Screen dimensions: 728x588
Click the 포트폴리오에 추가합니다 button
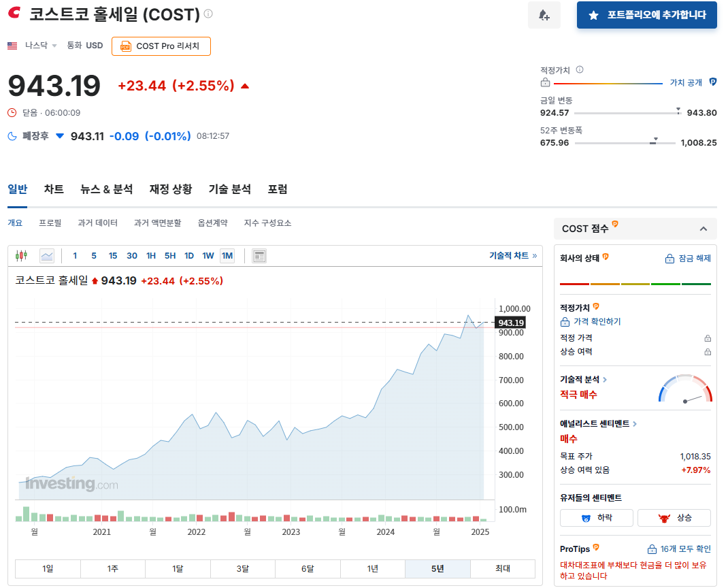click(x=646, y=14)
